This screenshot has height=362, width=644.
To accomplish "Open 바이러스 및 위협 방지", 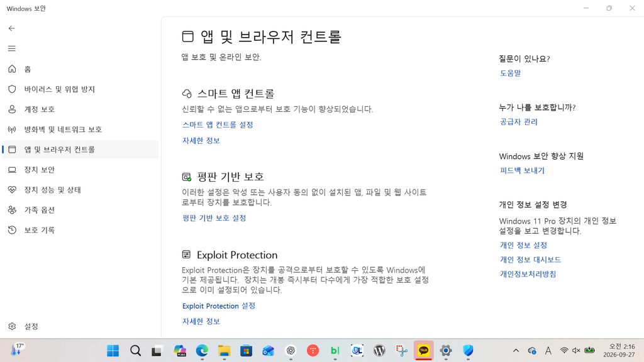I will click(x=80, y=89).
